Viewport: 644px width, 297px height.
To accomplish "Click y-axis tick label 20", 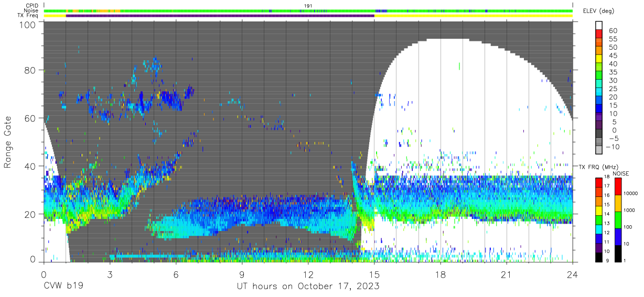I will 30,214.
